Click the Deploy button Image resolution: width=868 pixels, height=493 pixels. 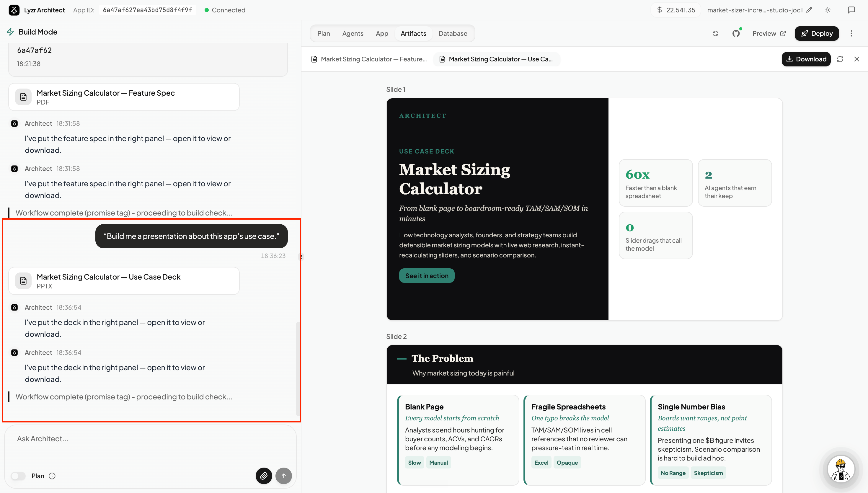click(x=817, y=34)
